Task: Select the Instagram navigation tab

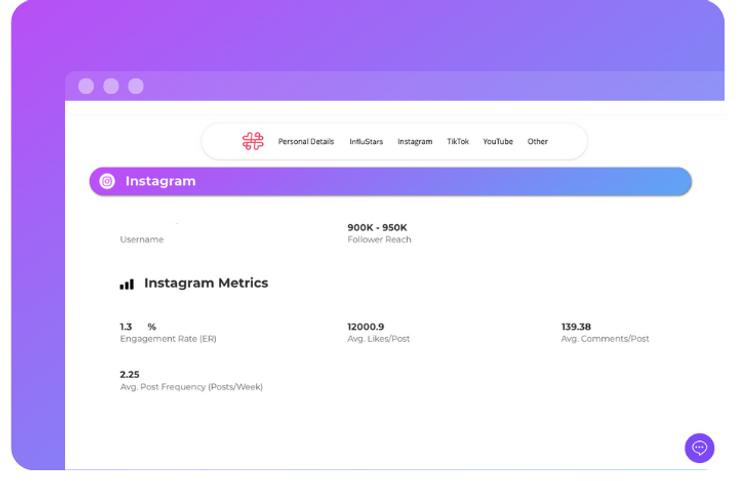Action: point(415,141)
